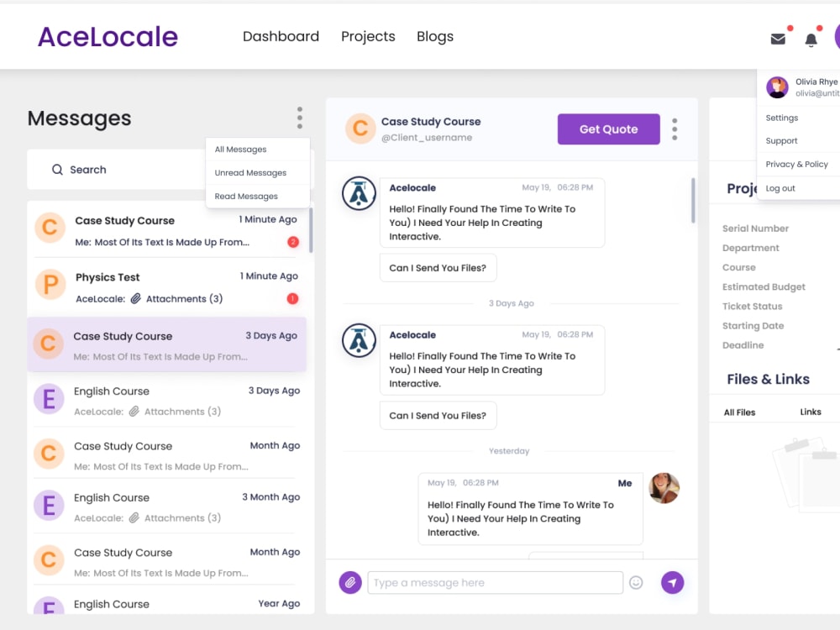Click the Serial Number label
This screenshot has width=840, height=630.
click(755, 228)
